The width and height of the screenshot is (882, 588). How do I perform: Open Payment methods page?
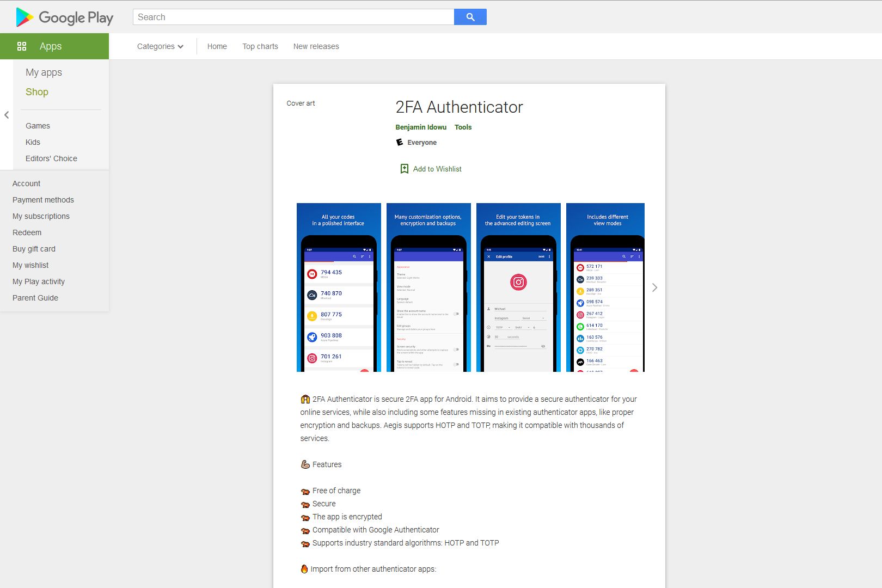click(x=43, y=200)
